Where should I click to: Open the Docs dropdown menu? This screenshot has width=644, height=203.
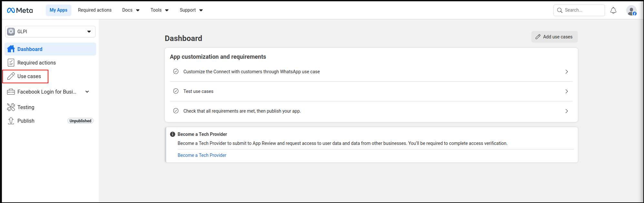[x=131, y=10]
